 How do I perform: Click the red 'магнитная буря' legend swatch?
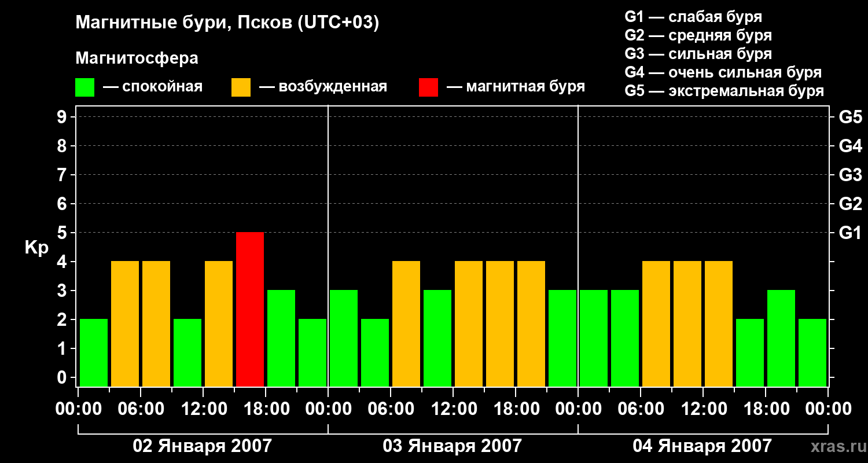[x=428, y=87]
